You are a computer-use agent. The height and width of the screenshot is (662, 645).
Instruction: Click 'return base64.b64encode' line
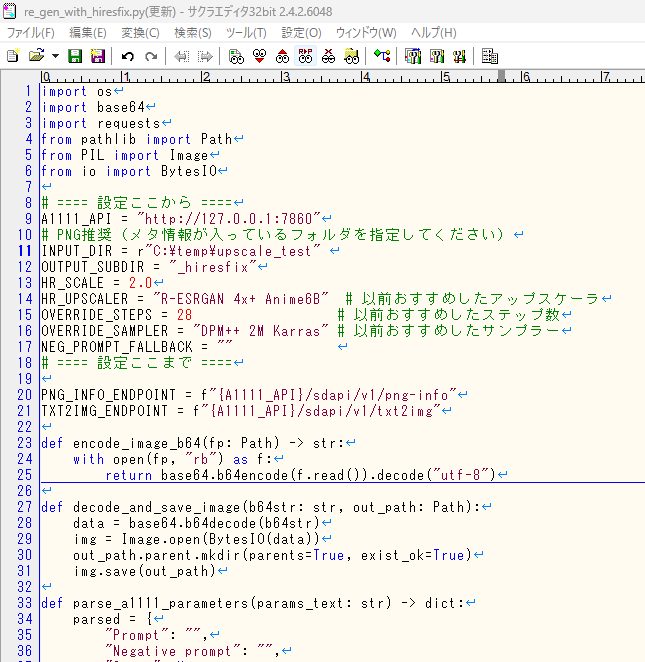click(x=301, y=475)
